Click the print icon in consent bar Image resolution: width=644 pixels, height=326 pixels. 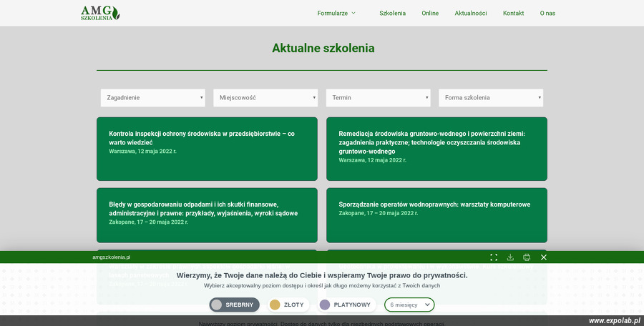527,257
